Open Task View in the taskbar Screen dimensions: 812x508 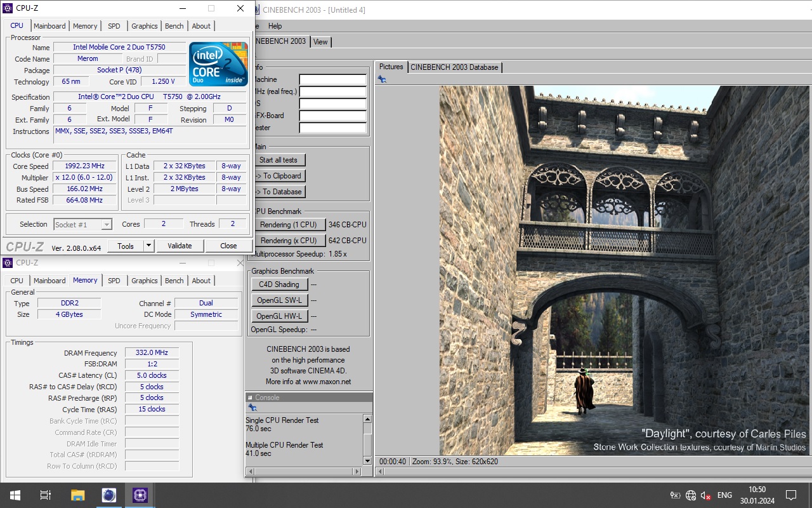46,495
